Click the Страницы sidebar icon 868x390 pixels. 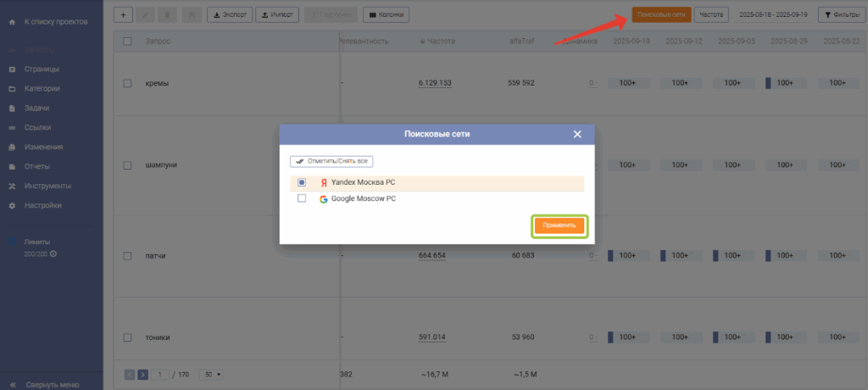[12, 70]
